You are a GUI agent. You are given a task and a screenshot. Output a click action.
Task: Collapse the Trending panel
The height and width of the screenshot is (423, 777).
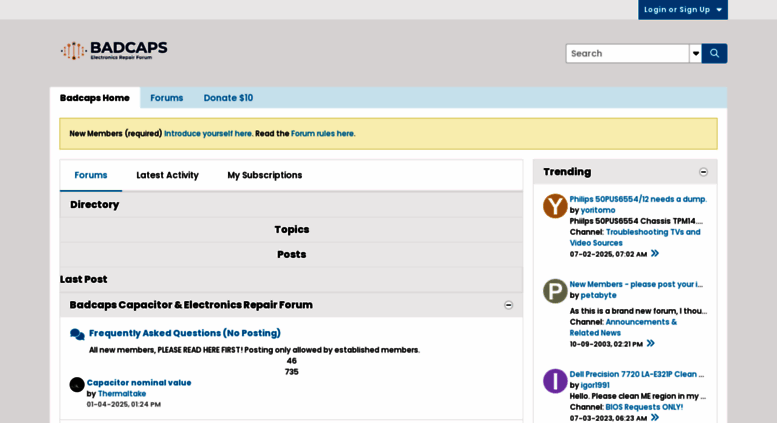[x=703, y=172]
